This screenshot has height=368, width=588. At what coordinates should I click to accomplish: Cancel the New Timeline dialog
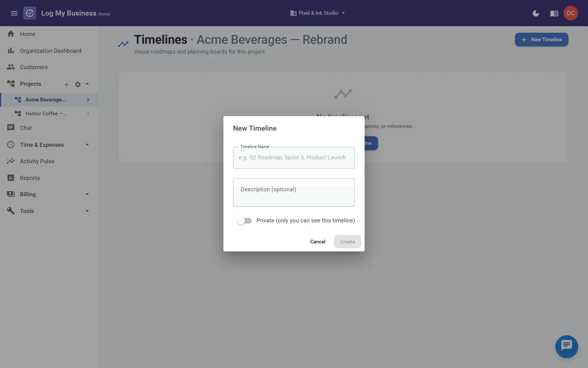point(318,242)
